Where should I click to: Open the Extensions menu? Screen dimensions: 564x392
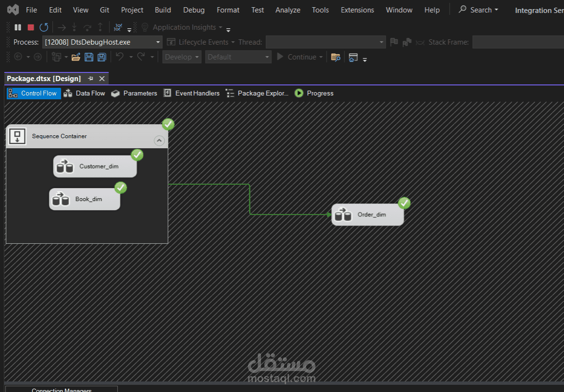pos(357,10)
